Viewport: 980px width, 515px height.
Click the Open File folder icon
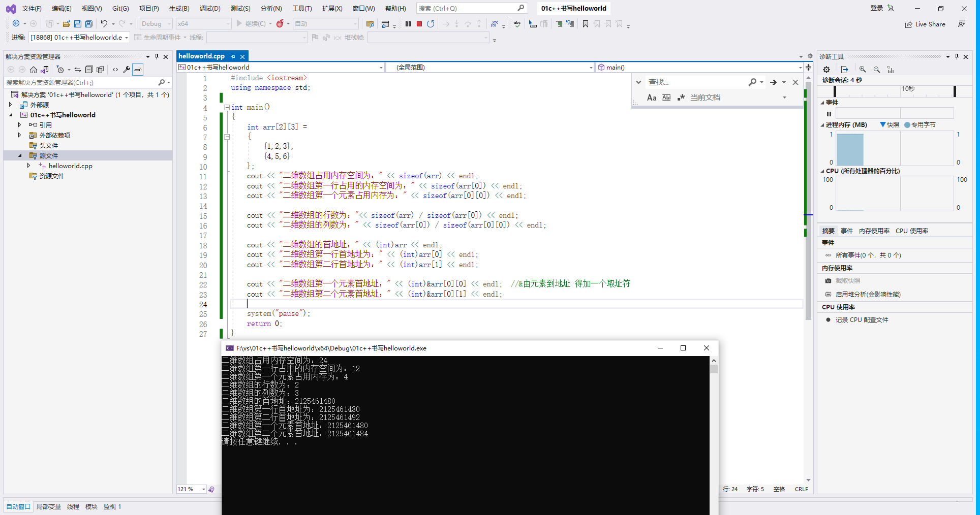click(x=66, y=24)
